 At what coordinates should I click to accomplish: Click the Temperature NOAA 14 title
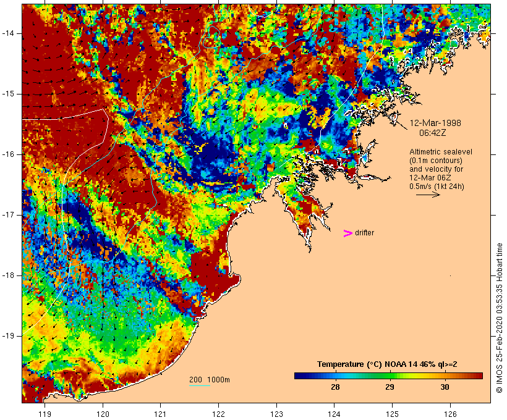[x=387, y=364]
